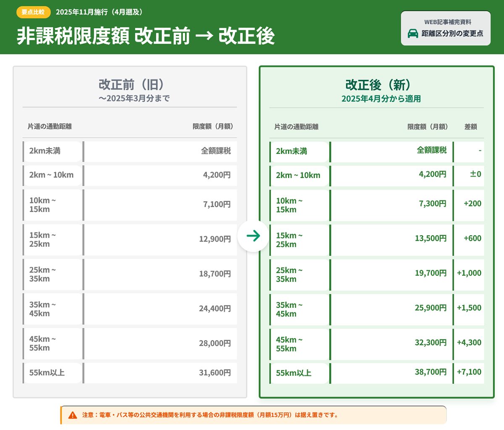Click the new 38,700円 limit amount
This screenshot has width=504, height=430.
430,372
